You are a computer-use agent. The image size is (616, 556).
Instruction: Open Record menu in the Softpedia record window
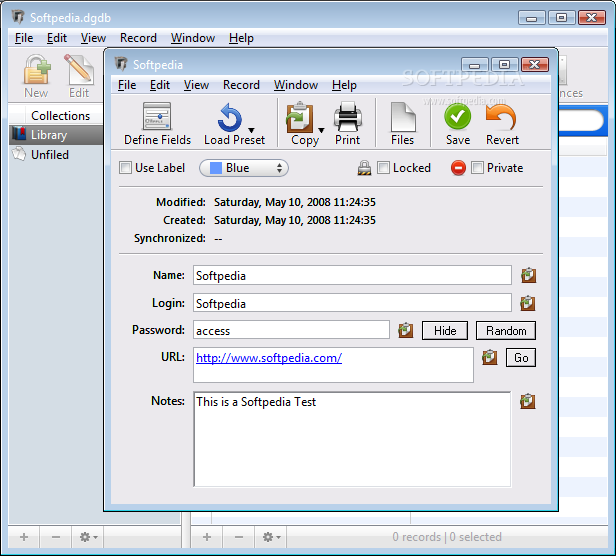pos(241,85)
